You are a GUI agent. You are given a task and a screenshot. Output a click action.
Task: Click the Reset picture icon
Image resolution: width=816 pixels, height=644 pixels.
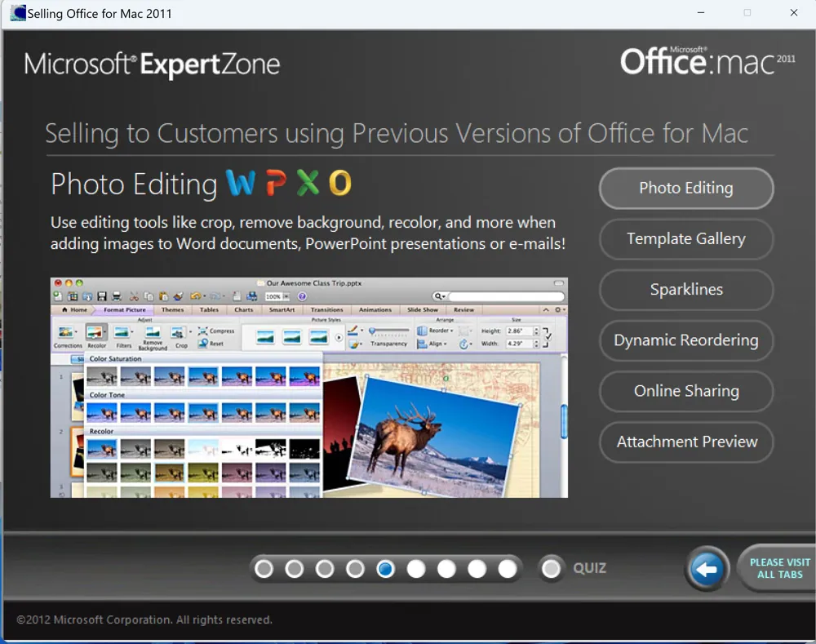click(203, 343)
